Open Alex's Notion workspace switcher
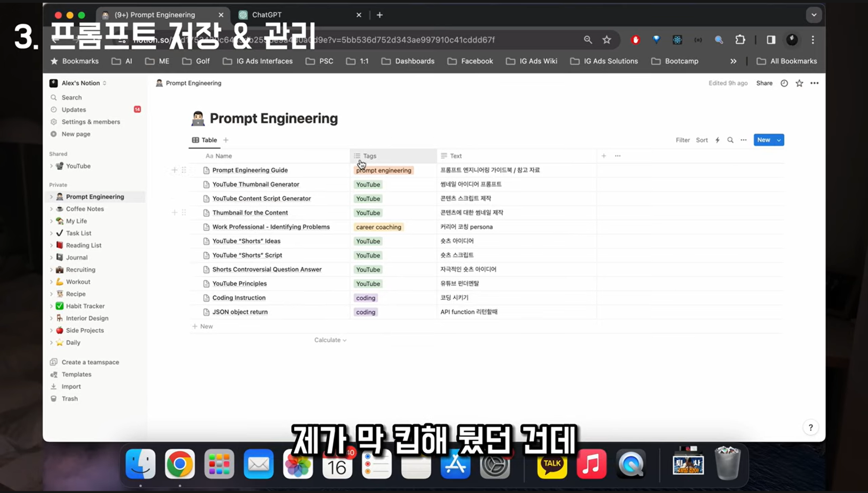Image resolution: width=868 pixels, height=493 pixels. pos(78,83)
